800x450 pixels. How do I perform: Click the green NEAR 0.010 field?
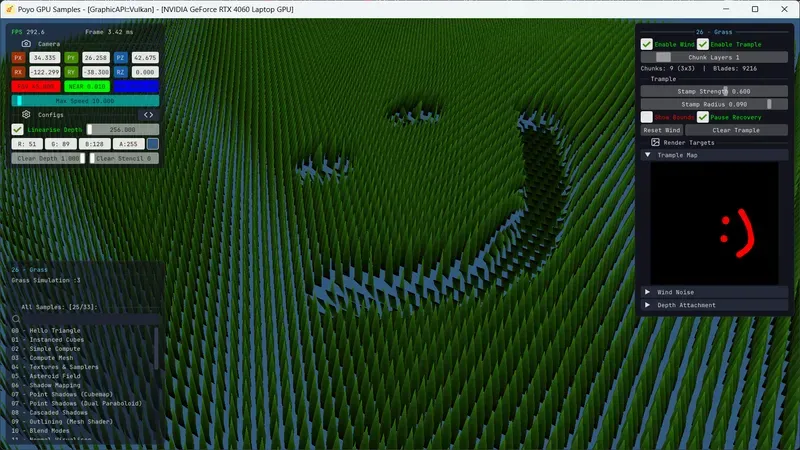(x=87, y=86)
